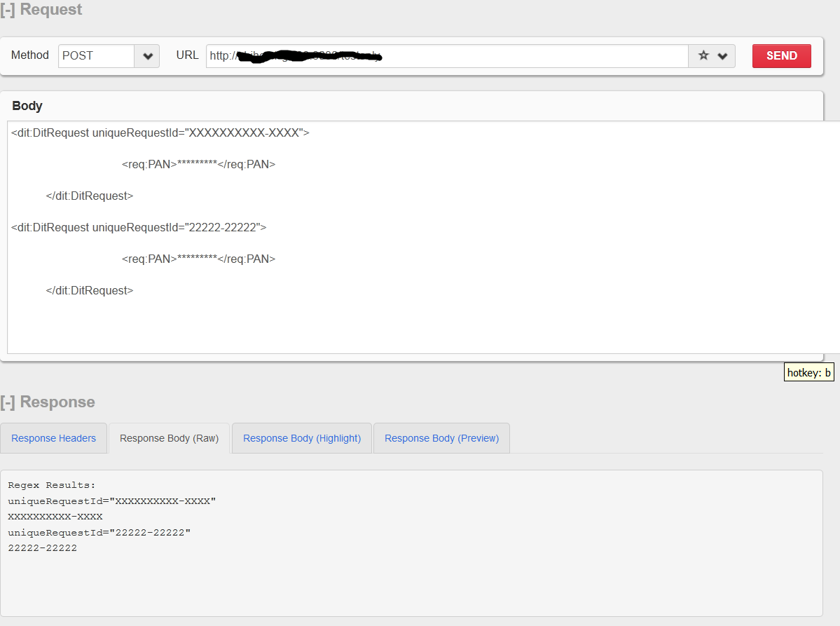Click the Method label next to POST
Image resolution: width=840 pixels, height=626 pixels.
click(x=29, y=55)
